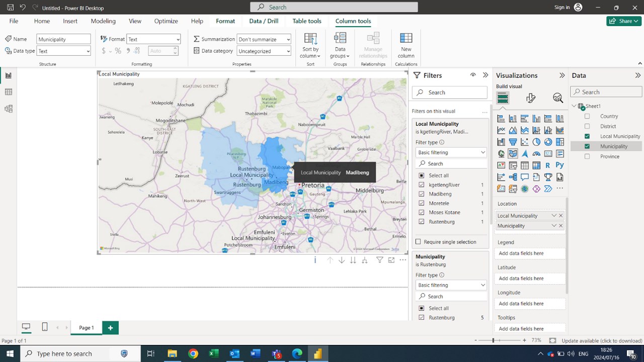
Task: Enable Require single selection checkbox
Action: 418,242
